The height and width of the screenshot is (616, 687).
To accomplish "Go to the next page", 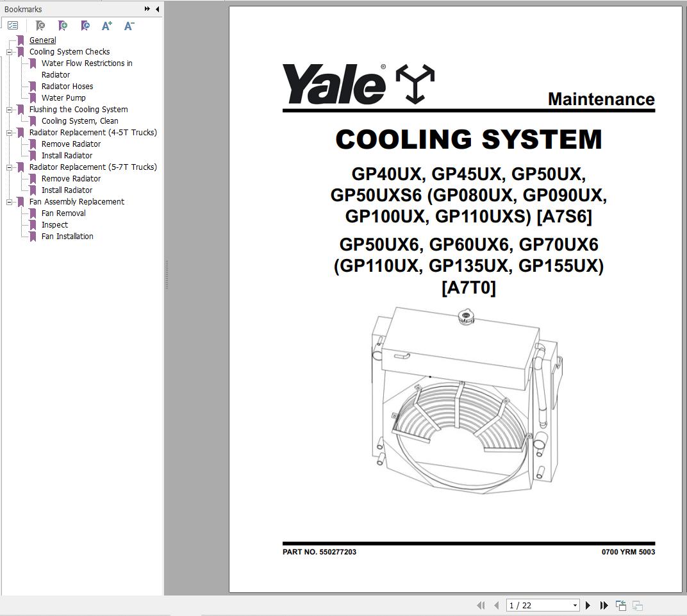I will tap(588, 606).
